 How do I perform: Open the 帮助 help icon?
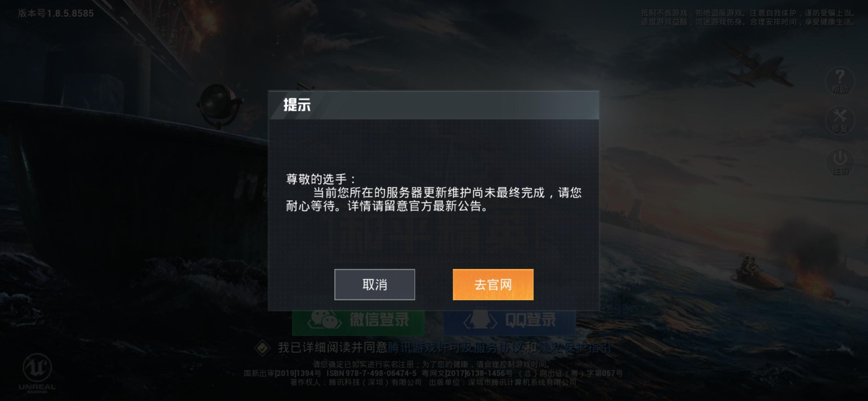click(840, 81)
